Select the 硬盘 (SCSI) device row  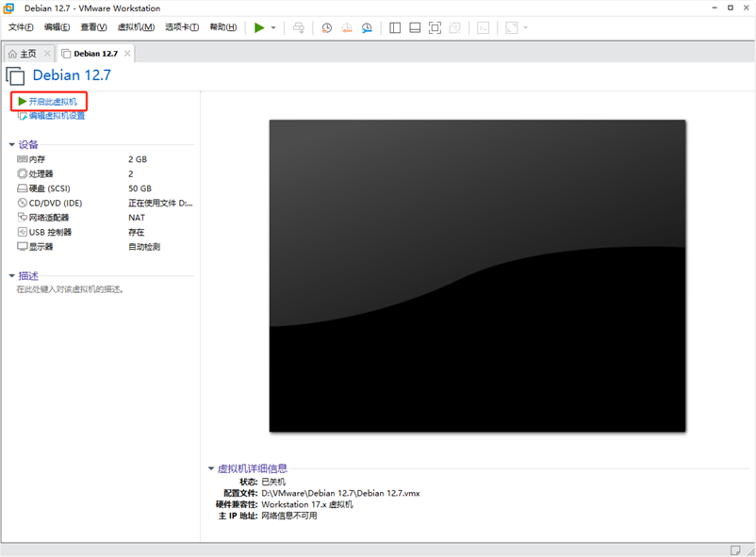[106, 188]
